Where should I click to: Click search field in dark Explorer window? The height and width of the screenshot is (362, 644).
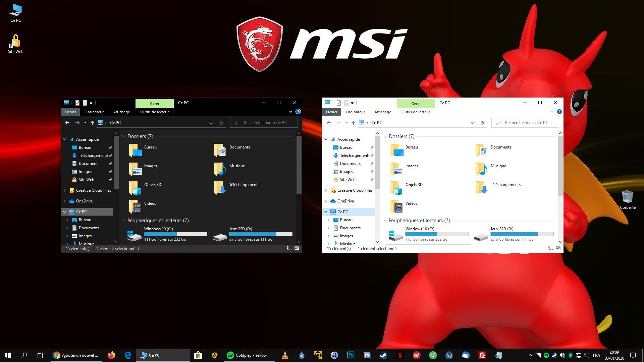[264, 123]
